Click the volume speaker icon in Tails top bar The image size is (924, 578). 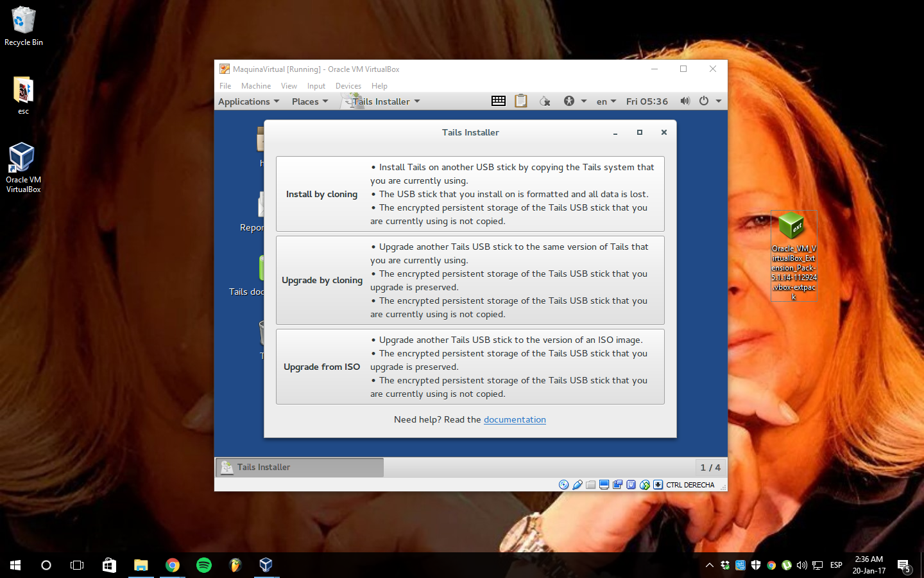pyautogui.click(x=685, y=101)
